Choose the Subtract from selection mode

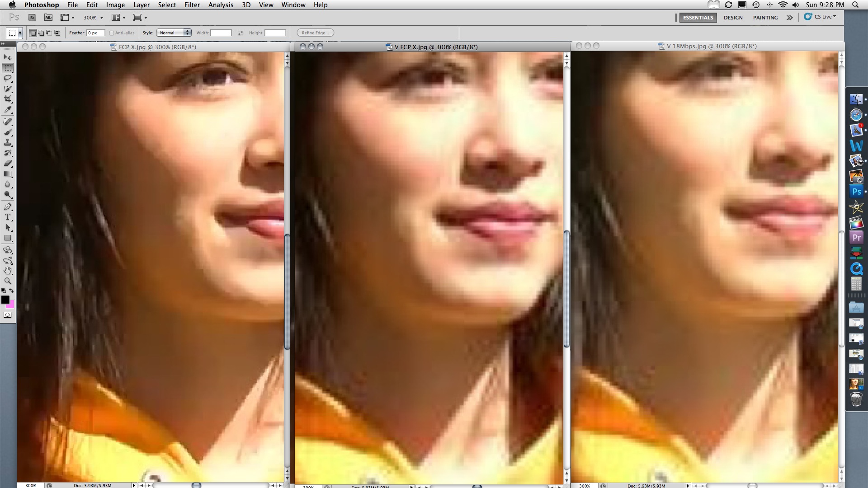49,33
